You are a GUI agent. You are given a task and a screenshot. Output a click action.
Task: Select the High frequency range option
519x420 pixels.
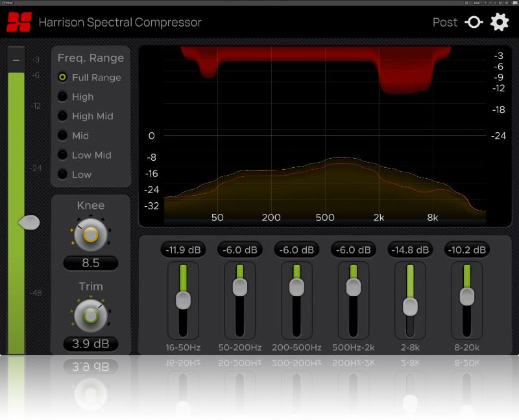(62, 97)
